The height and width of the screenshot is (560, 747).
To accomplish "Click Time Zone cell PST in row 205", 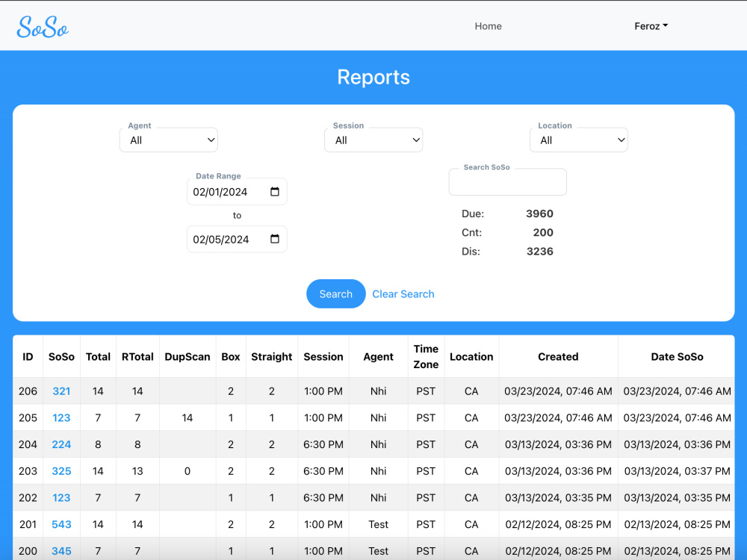I will [x=426, y=417].
